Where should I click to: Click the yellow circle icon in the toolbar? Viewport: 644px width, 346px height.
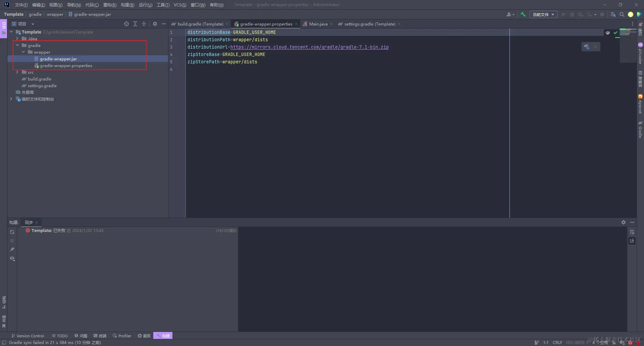[631, 14]
